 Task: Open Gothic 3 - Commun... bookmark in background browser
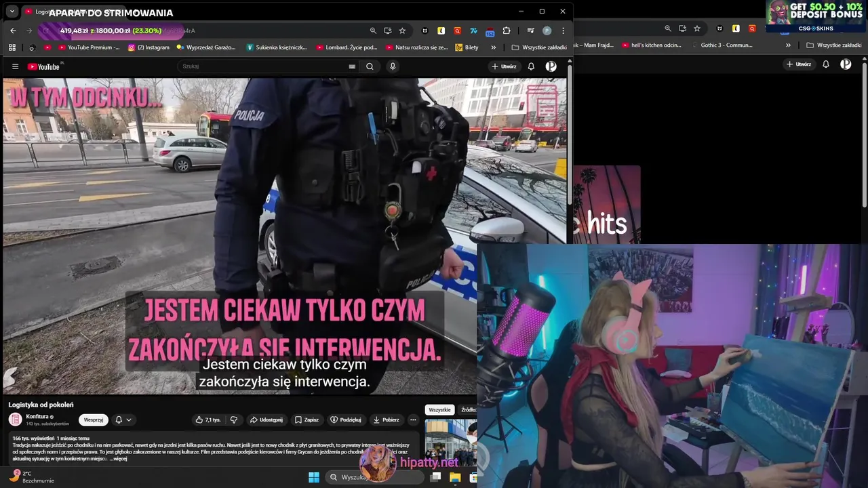tap(722, 45)
